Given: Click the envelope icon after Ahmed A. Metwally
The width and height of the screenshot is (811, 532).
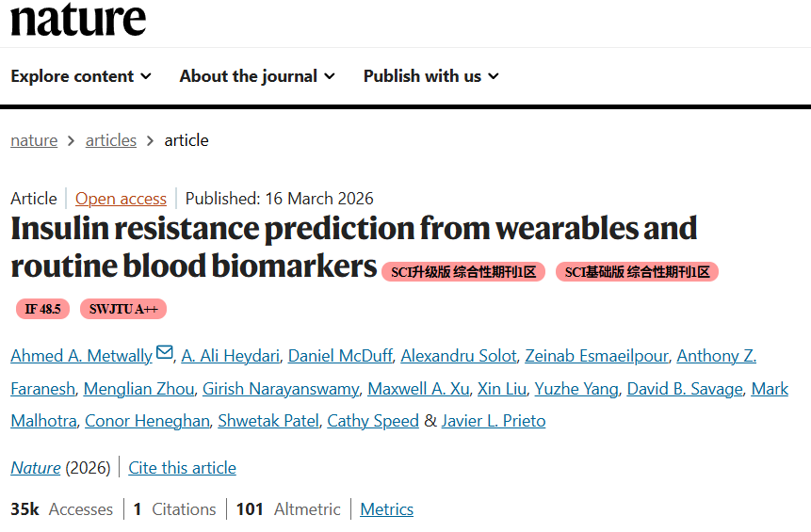Looking at the screenshot, I should 165,353.
